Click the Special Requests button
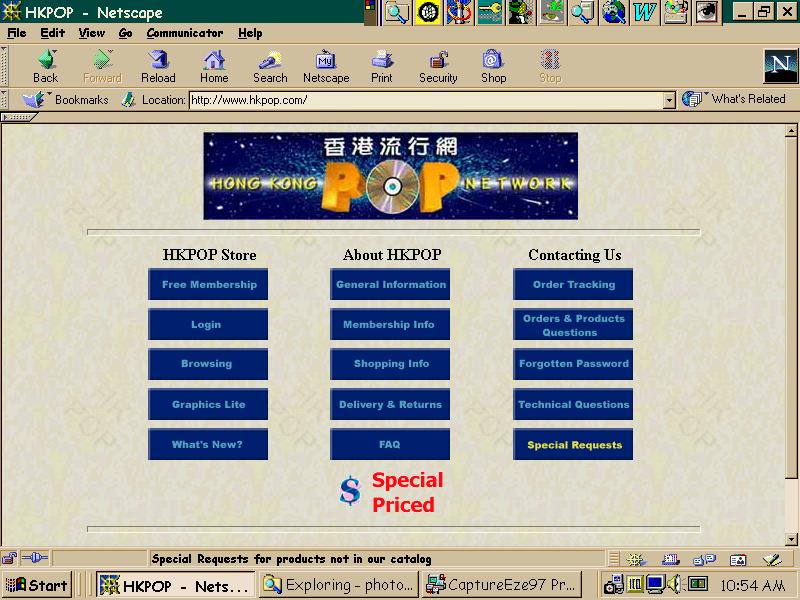The width and height of the screenshot is (800, 600). (x=573, y=444)
